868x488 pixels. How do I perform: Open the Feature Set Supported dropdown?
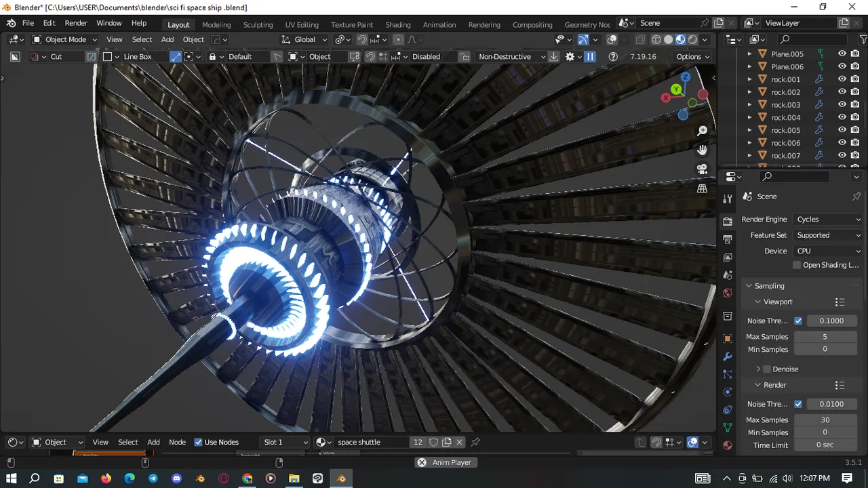[828, 235]
